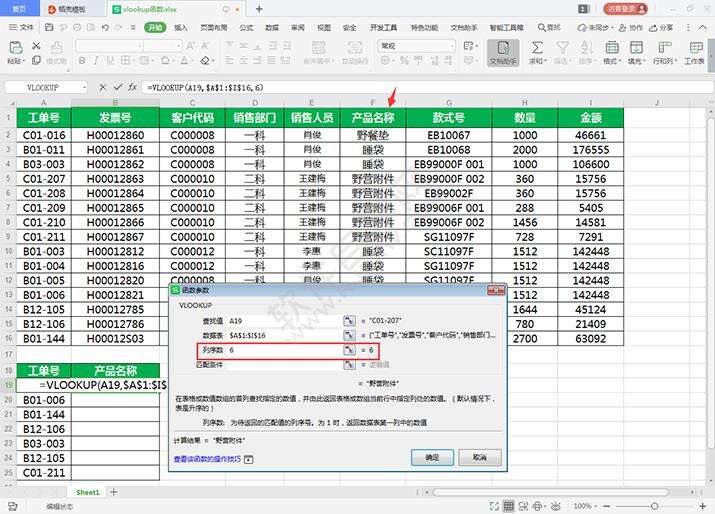This screenshot has height=514, width=715.
Task: Toggle Underline formatting button
Action: tap(110, 60)
